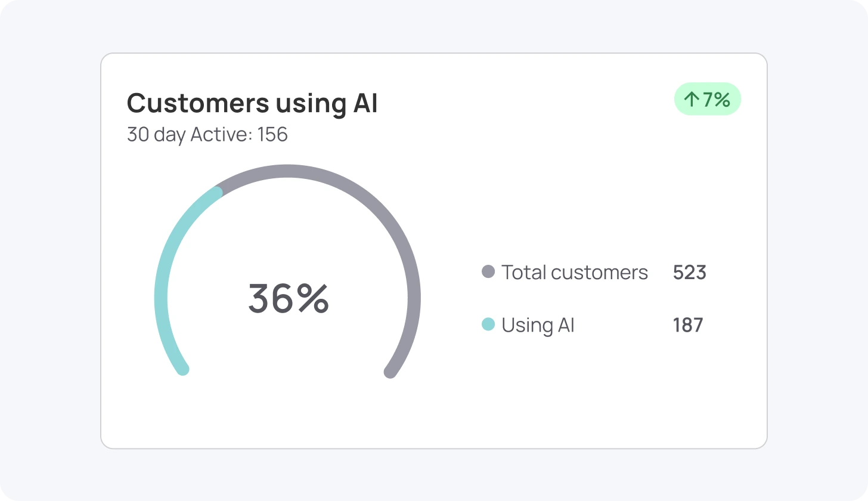Select the Using AI legend label
868x501 pixels.
pyautogui.click(x=538, y=325)
